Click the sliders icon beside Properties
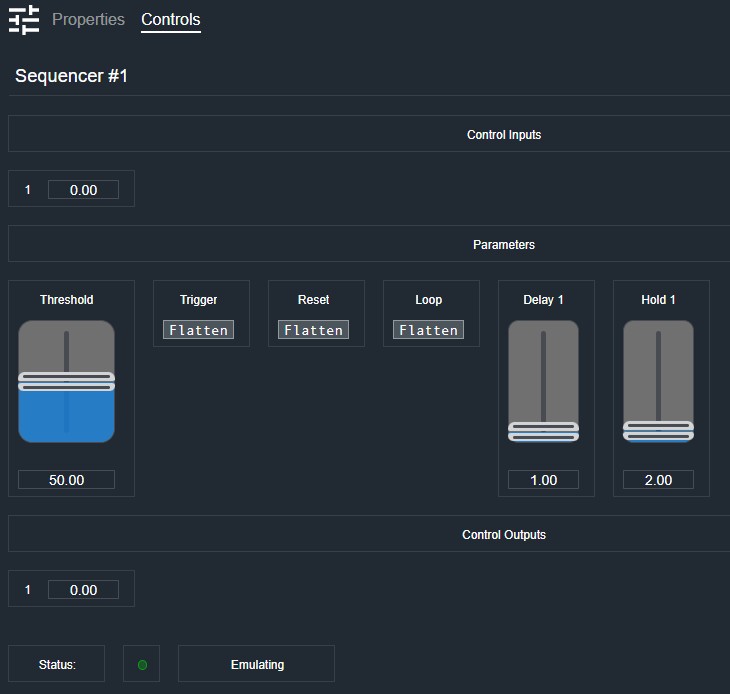This screenshot has width=730, height=694. pyautogui.click(x=24, y=20)
